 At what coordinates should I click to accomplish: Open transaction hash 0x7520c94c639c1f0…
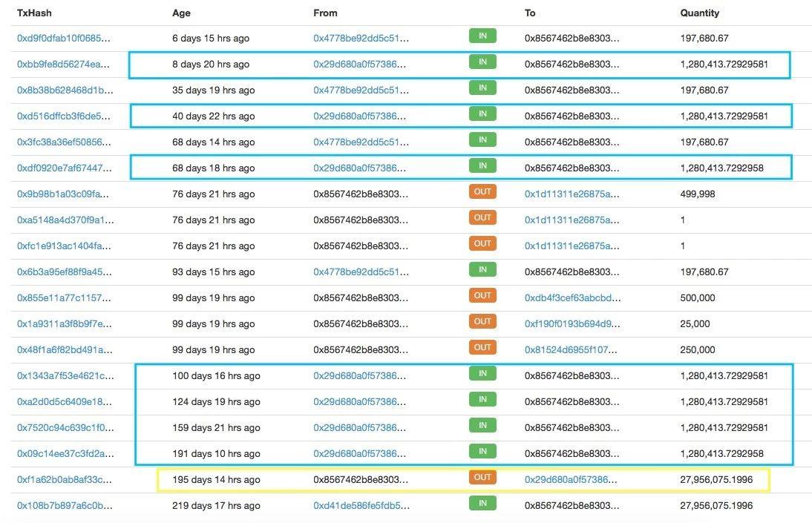tap(65, 428)
